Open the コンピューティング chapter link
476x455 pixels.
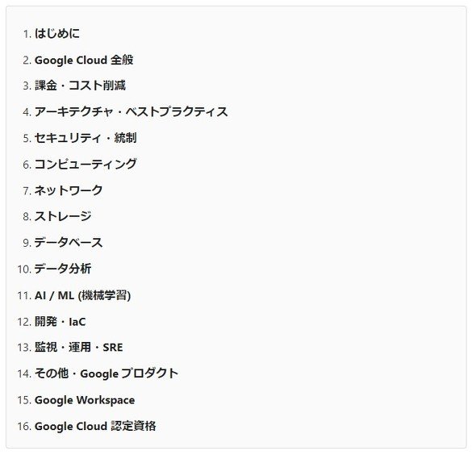[86, 165]
